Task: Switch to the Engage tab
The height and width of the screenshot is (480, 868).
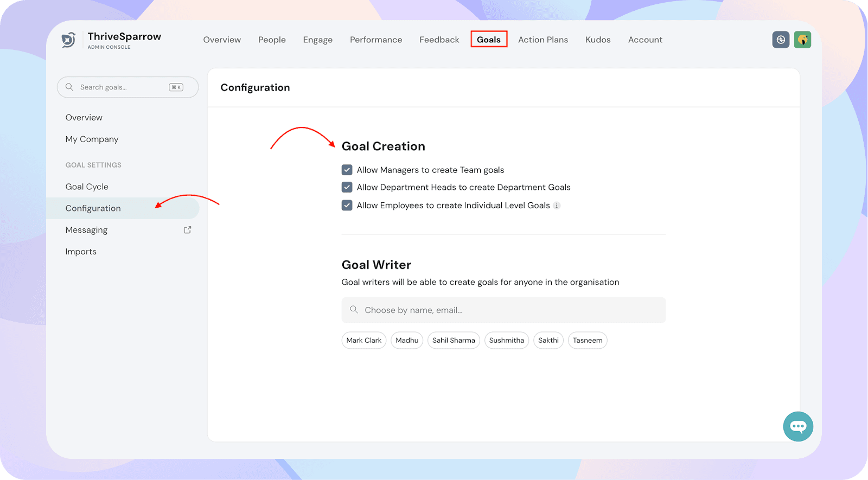Action: 318,40
